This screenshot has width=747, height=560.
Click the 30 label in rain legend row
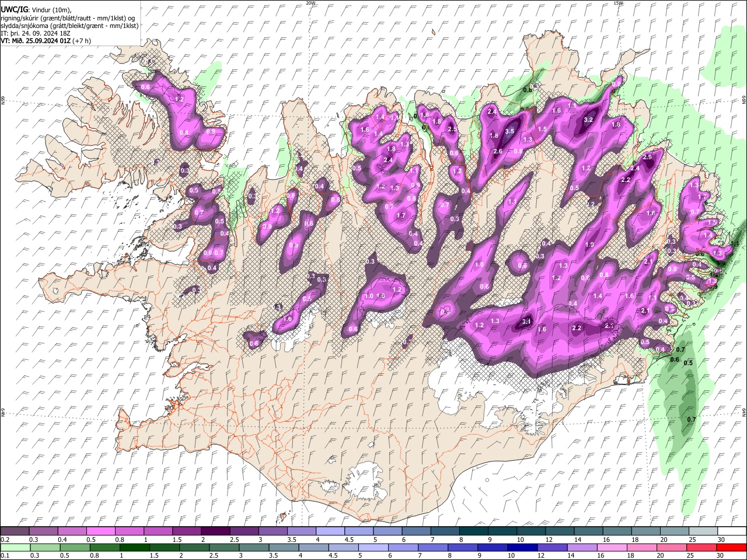click(x=720, y=555)
